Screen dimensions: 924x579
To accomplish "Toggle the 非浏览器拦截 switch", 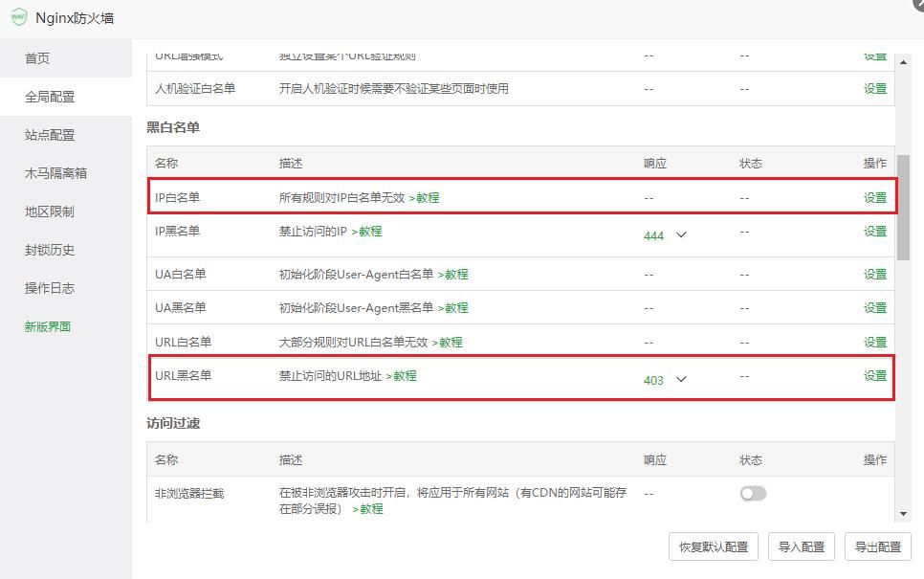I will click(753, 493).
